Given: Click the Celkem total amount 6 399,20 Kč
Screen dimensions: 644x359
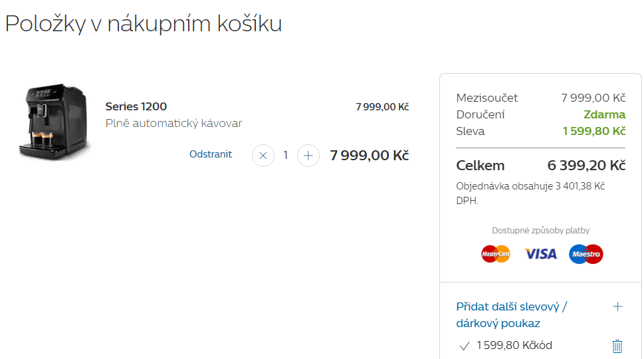Looking at the screenshot, I should tap(586, 165).
